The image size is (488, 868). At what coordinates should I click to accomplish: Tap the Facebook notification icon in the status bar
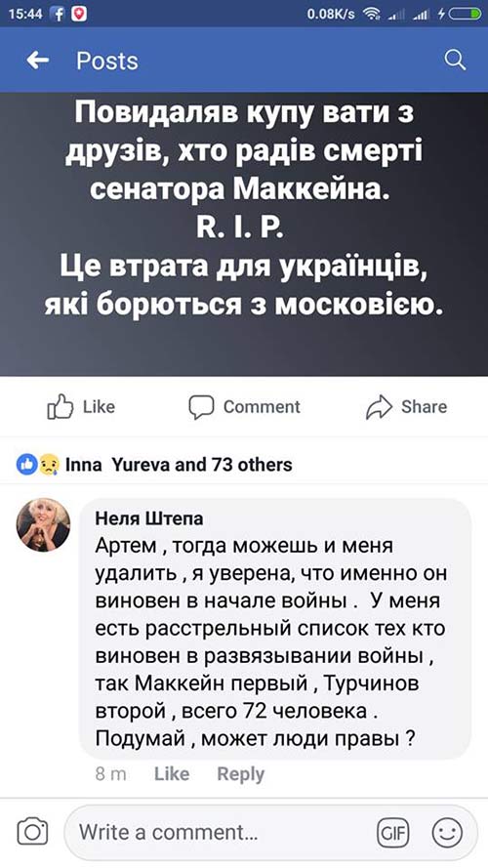(x=57, y=15)
